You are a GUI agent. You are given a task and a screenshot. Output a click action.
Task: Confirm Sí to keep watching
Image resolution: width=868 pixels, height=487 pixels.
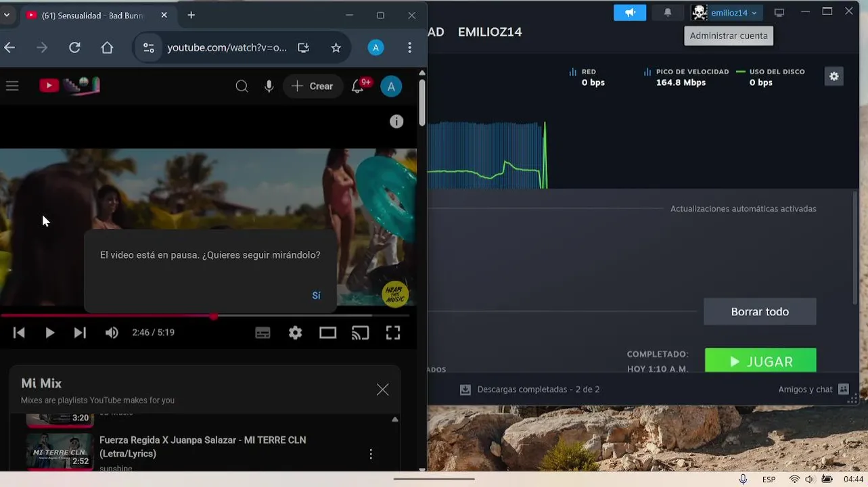316,296
